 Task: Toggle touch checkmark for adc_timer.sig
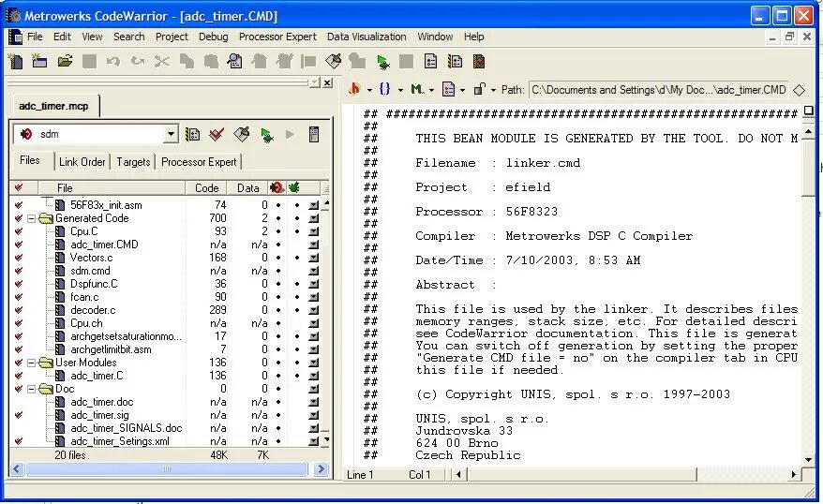tap(19, 415)
